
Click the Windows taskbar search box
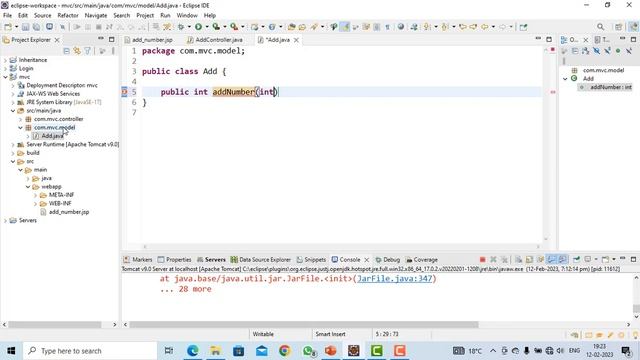[90, 351]
